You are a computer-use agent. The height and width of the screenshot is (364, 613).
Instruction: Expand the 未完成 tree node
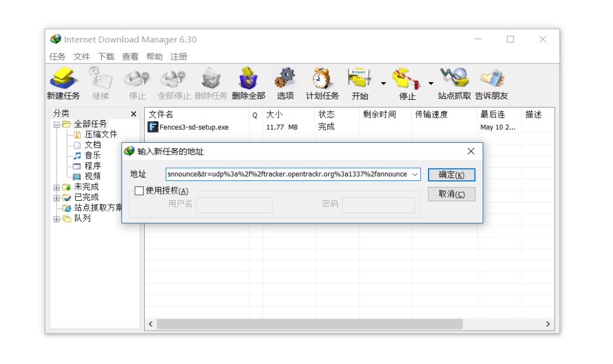pos(57,188)
